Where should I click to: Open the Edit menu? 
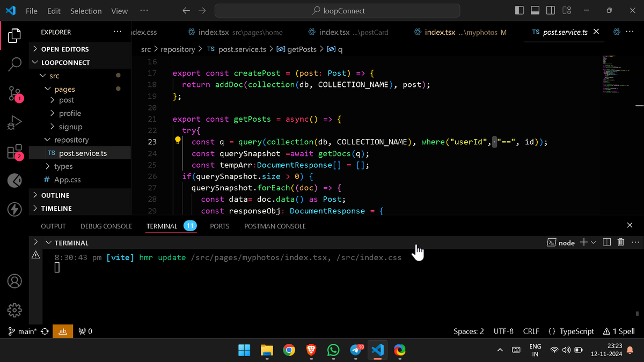pyautogui.click(x=54, y=11)
